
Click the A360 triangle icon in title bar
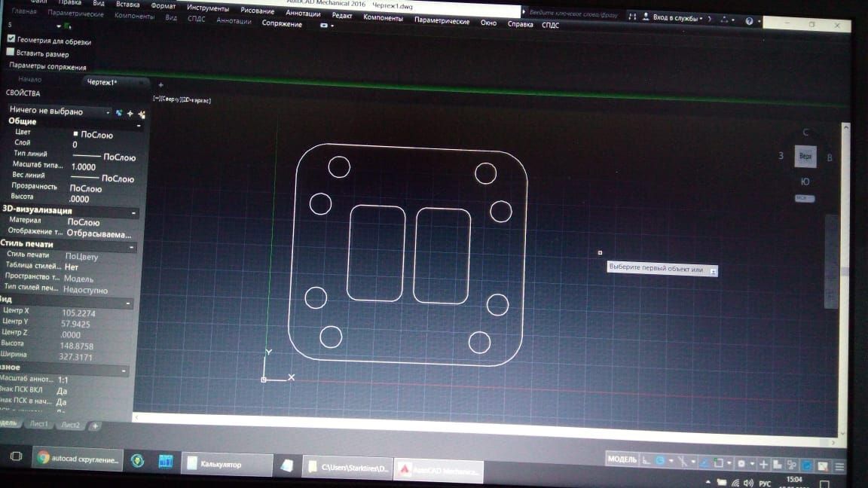724,20
